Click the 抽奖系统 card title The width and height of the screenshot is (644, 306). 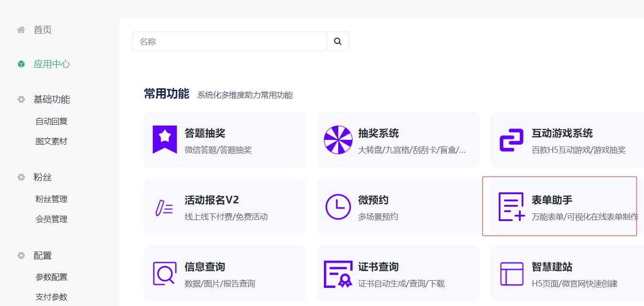tap(378, 133)
